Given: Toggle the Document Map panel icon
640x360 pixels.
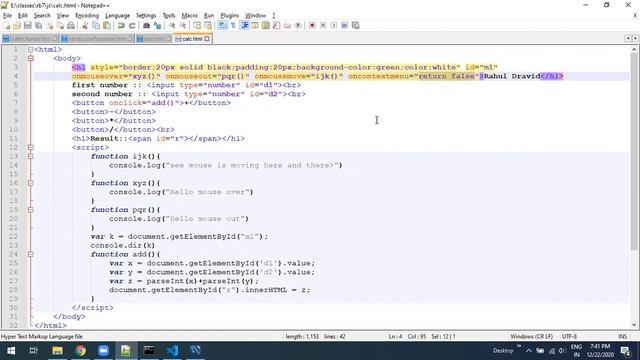Looking at the screenshot, I should (265, 25).
